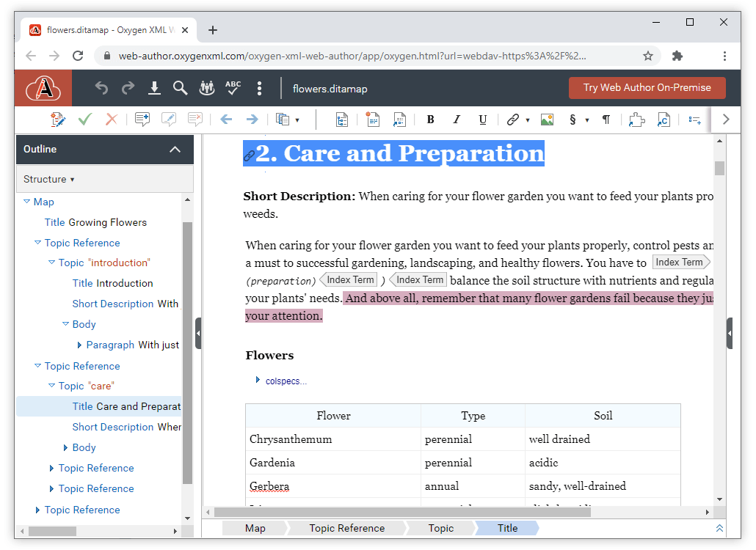Click the insert list item icon
Viewport: 756px width, 550px height.
(695, 120)
